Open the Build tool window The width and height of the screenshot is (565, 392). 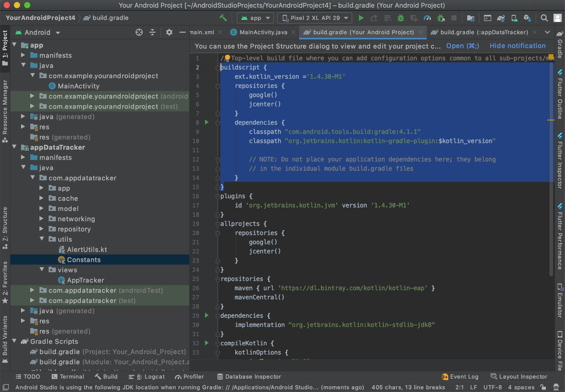coord(106,377)
